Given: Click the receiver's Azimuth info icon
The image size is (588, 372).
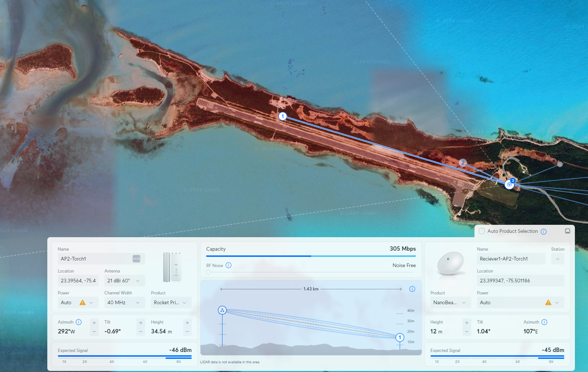Looking at the screenshot, I should pos(544,322).
